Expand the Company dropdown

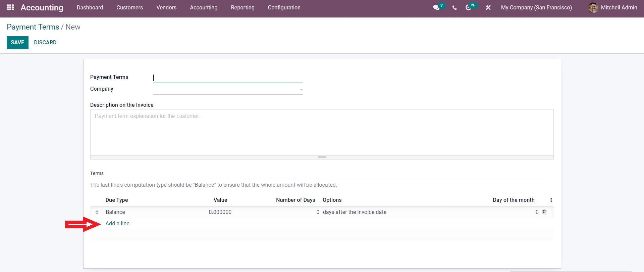click(301, 90)
